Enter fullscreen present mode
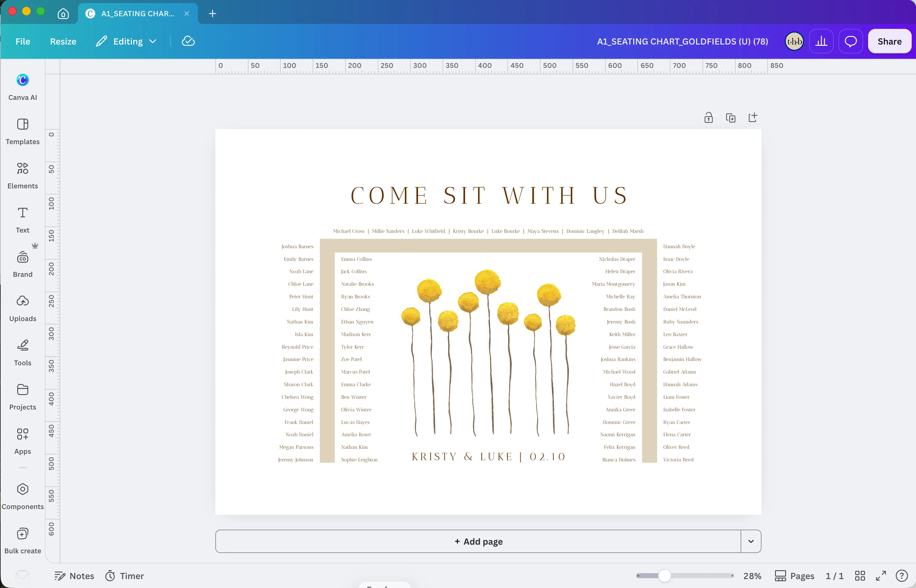This screenshot has height=588, width=916. 881,576
